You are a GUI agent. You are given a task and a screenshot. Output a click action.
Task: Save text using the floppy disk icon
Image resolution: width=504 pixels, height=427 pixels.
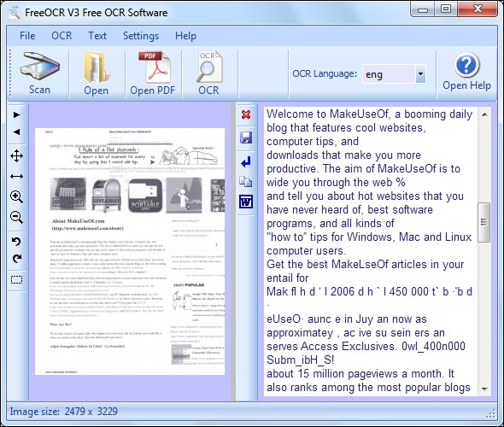[x=246, y=137]
